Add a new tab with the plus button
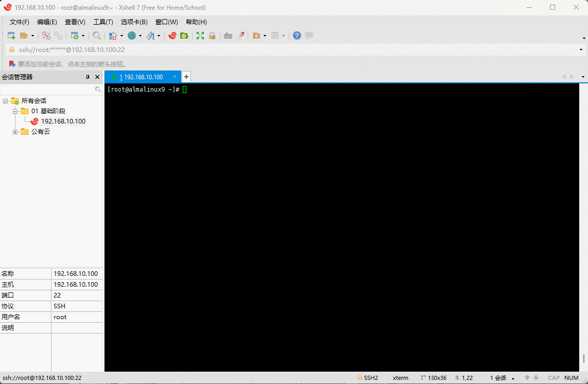 pyautogui.click(x=186, y=77)
